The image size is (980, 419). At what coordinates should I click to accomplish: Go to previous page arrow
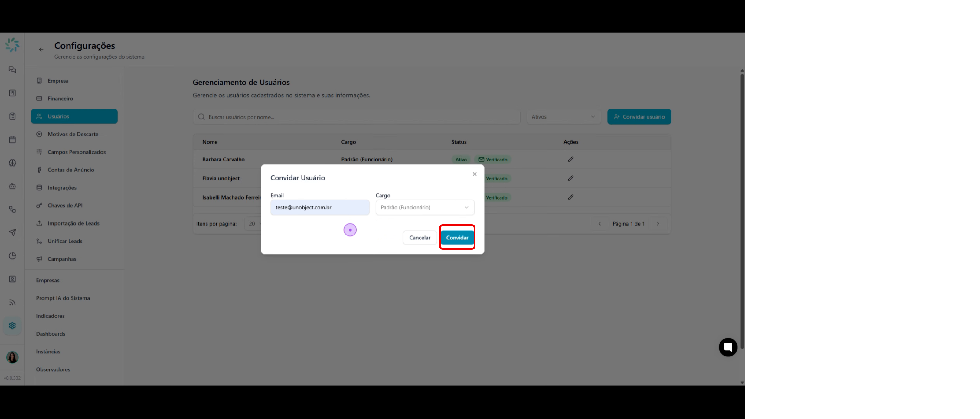point(599,224)
